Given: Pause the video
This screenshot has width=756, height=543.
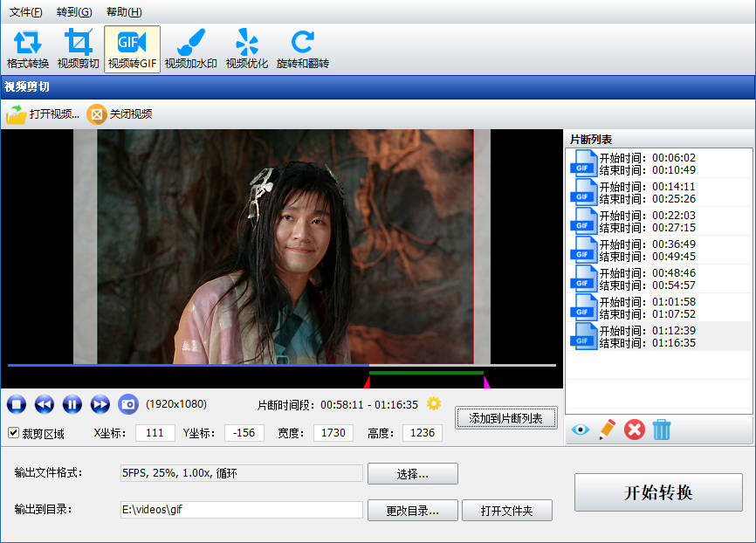Looking at the screenshot, I should (x=72, y=404).
